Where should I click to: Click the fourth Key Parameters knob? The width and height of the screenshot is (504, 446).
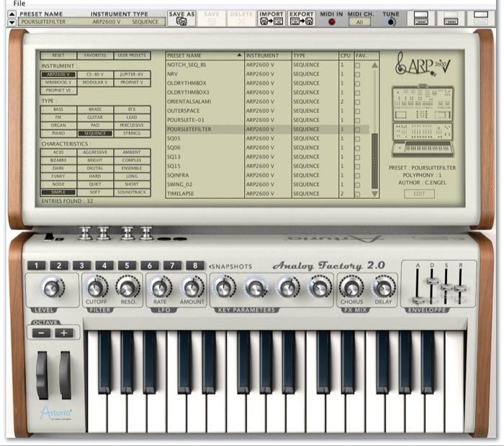(320, 287)
